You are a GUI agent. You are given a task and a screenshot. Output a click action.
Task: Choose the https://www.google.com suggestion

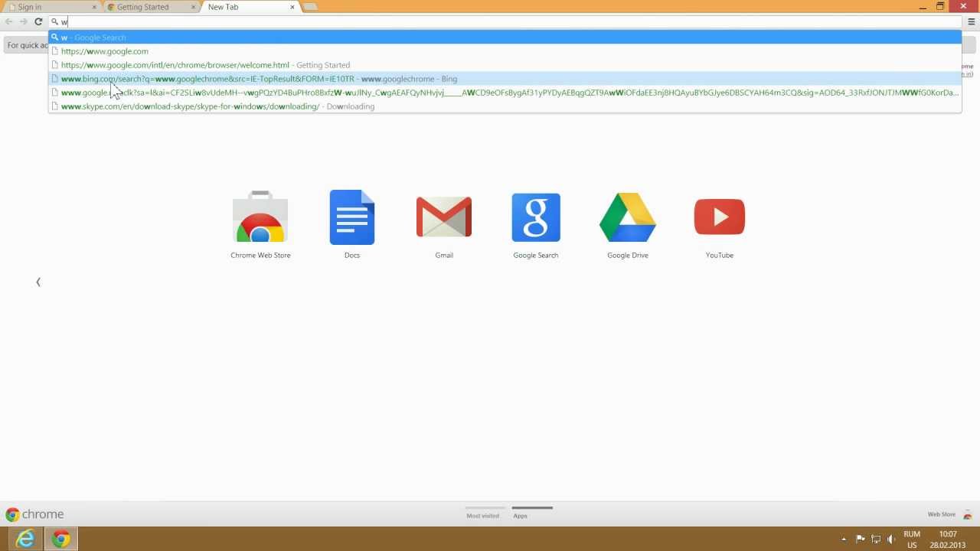click(x=505, y=51)
